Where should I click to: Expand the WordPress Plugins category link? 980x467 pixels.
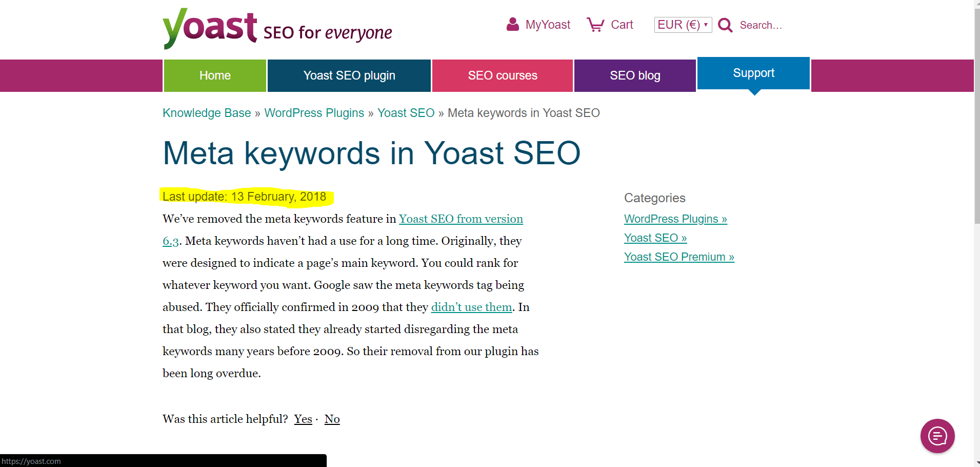click(x=675, y=219)
